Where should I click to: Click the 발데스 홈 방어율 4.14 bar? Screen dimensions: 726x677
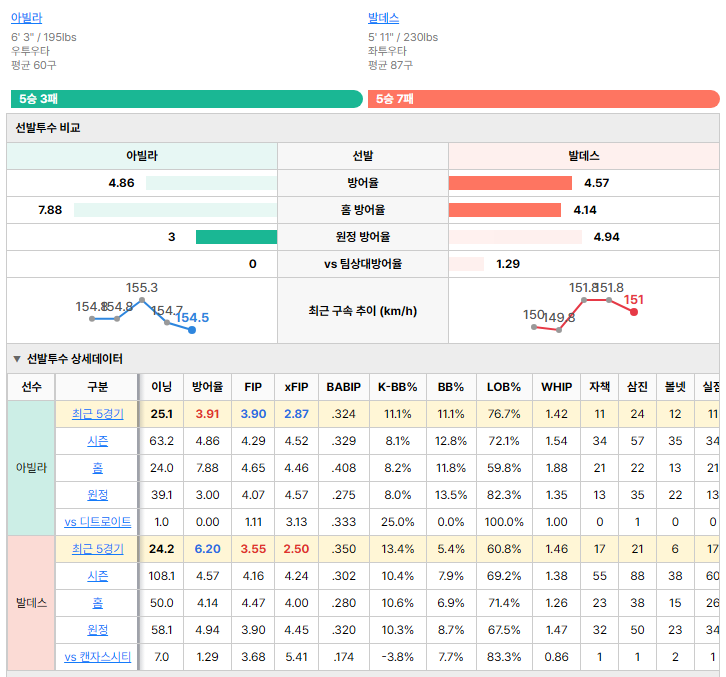tap(505, 210)
